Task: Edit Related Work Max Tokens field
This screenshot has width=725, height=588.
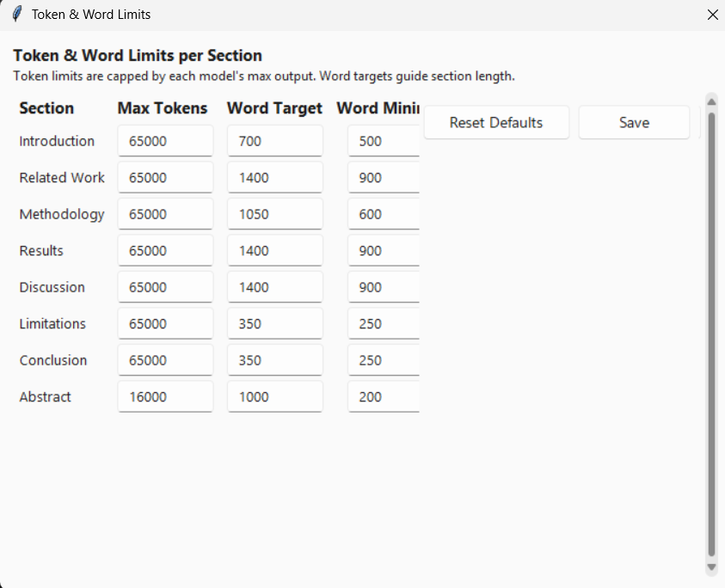Action: click(165, 177)
